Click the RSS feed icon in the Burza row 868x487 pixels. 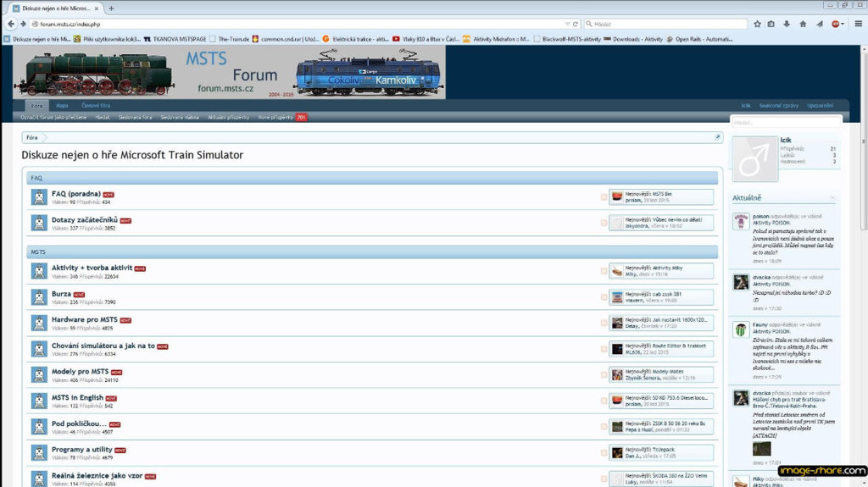(604, 297)
